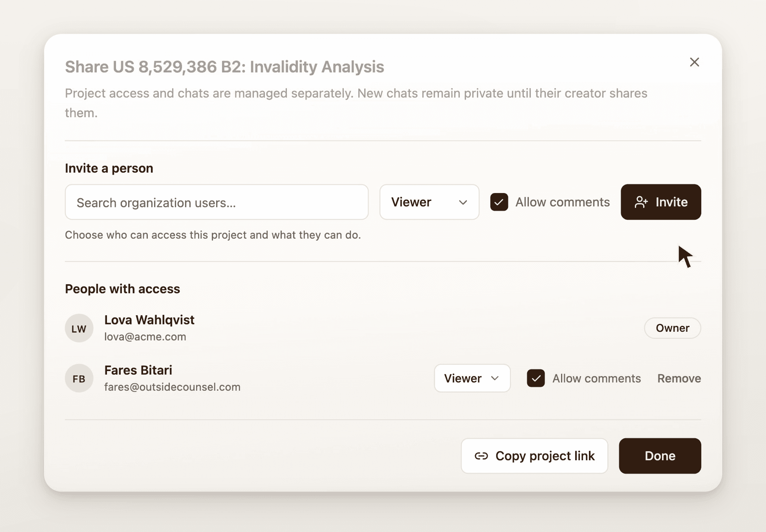Copy project link button
Image resolution: width=766 pixels, height=532 pixels.
(x=534, y=456)
